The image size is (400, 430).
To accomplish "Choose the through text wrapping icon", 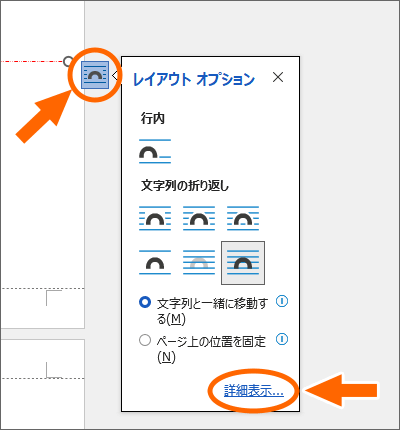I will pyautogui.click(x=243, y=218).
